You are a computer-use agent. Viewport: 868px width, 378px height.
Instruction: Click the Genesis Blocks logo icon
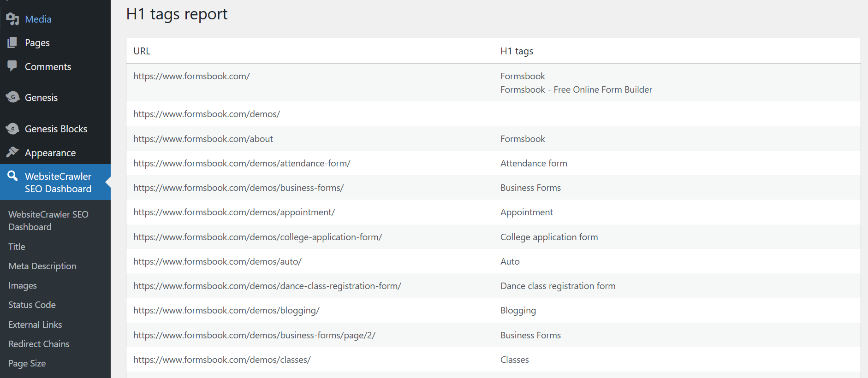tap(12, 129)
